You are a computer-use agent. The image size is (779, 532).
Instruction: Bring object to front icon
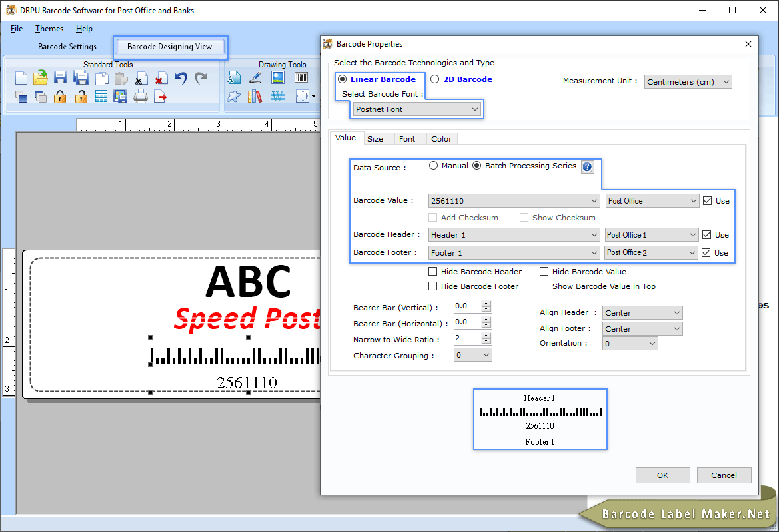pos(21,97)
